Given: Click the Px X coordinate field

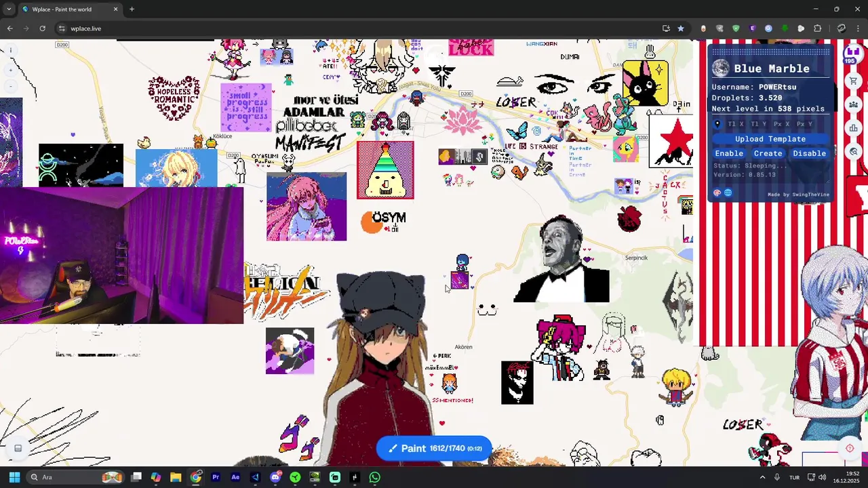Looking at the screenshot, I should point(783,124).
